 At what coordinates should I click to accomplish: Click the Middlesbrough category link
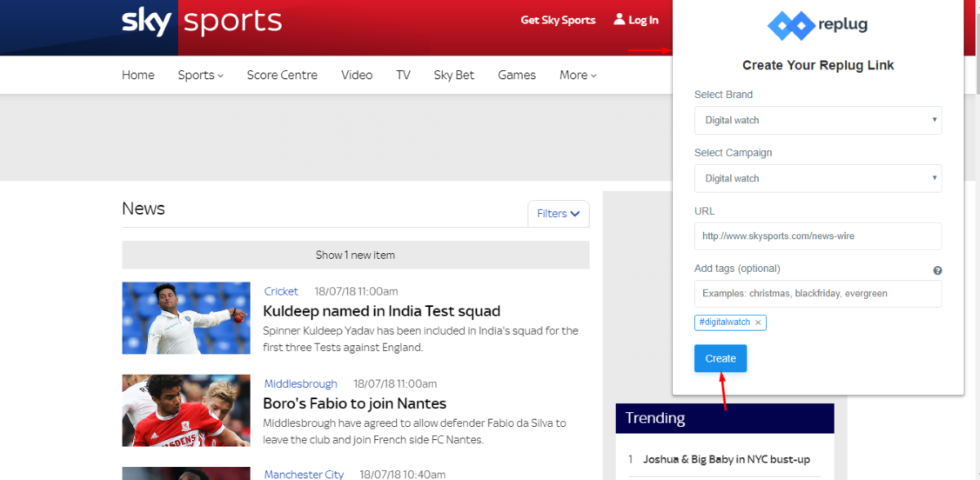(x=301, y=384)
